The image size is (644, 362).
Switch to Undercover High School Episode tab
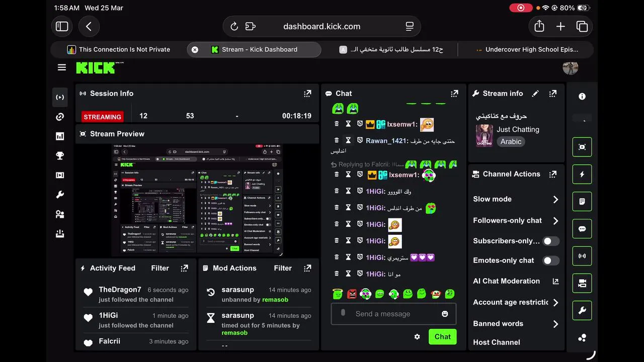point(527,49)
